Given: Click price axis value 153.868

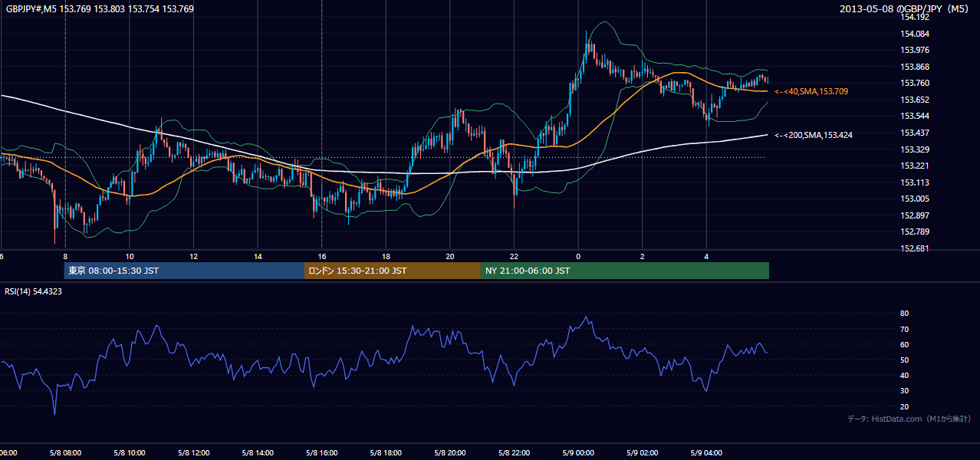Looking at the screenshot, I should [916, 67].
